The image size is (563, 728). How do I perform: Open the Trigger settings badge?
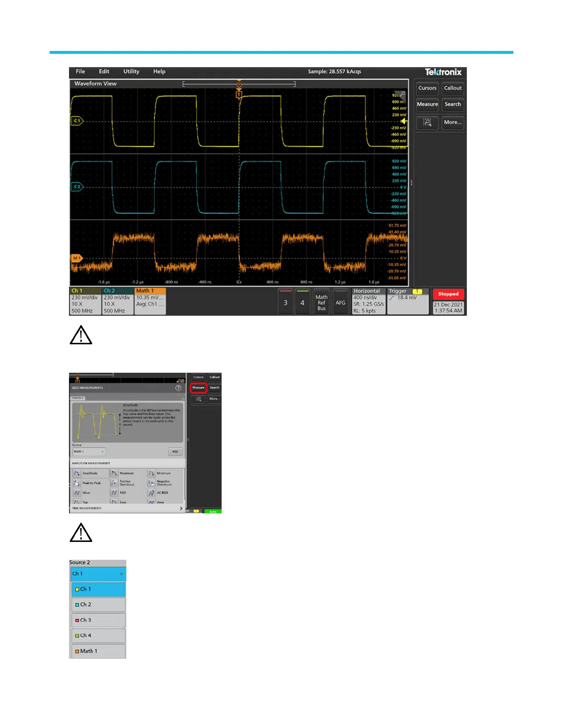click(x=408, y=301)
